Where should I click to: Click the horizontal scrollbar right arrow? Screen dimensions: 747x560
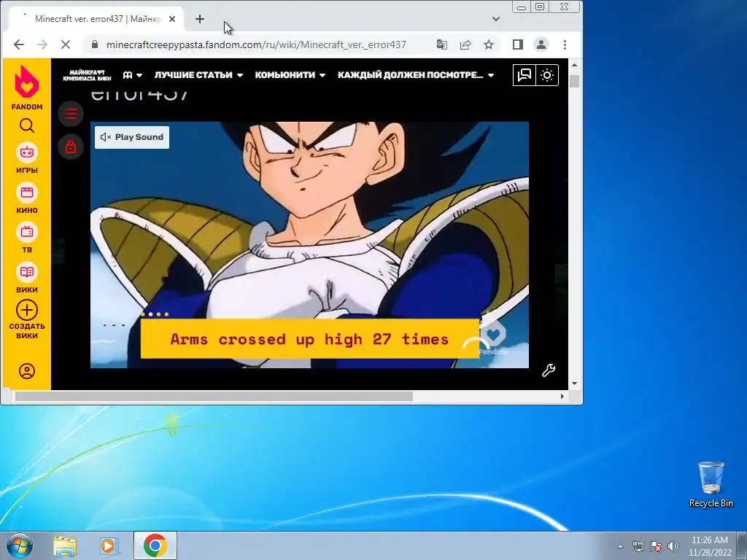tap(562, 396)
